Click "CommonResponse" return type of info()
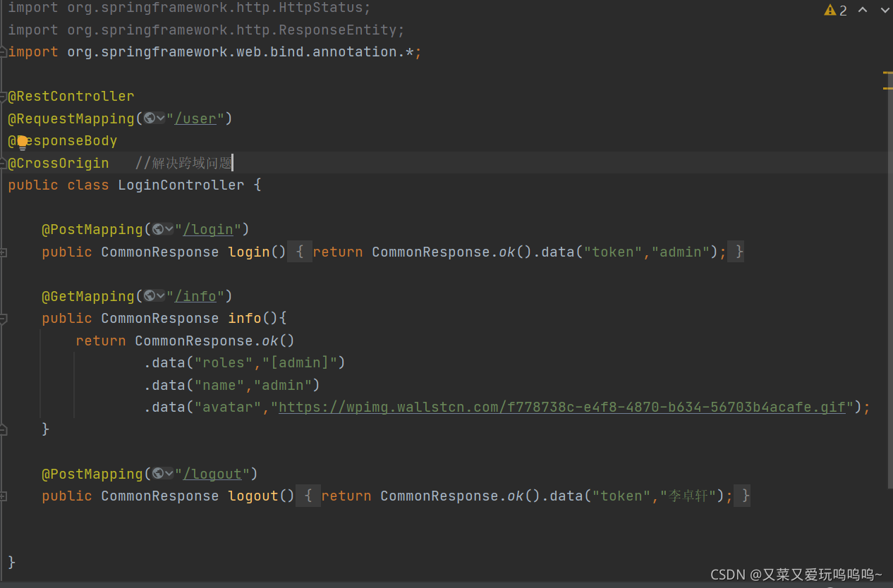Viewport: 893px width, 588px height. [160, 319]
